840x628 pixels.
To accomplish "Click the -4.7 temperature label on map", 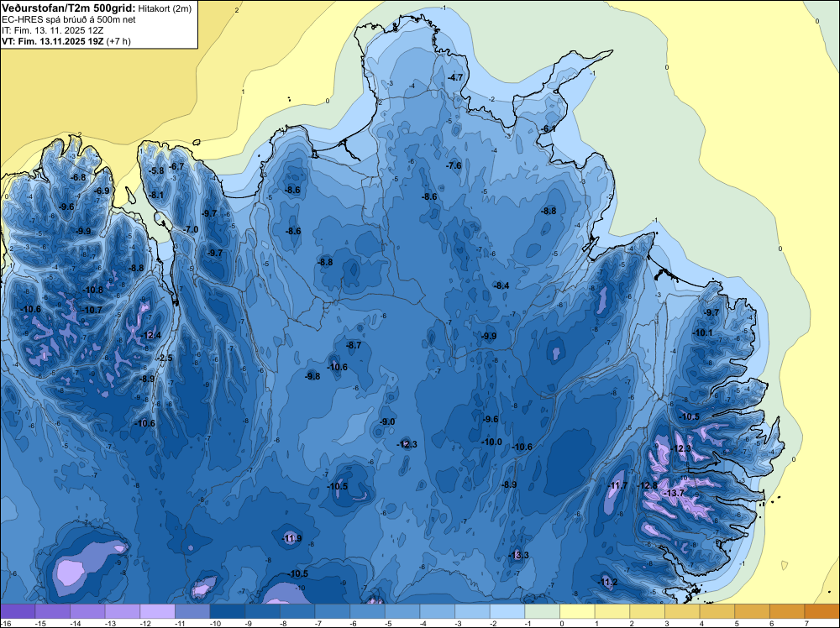I will pos(455,77).
